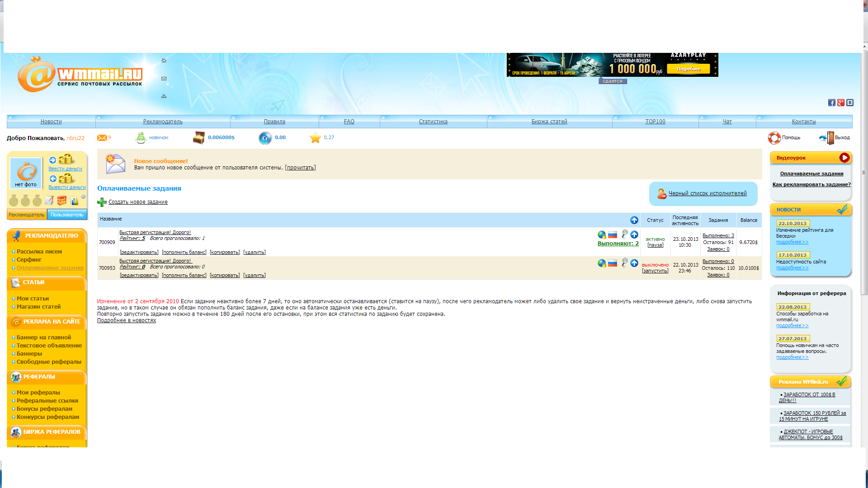The width and height of the screenshot is (868, 488).
Task: Click [редактировать] for task 700909
Action: tap(139, 252)
